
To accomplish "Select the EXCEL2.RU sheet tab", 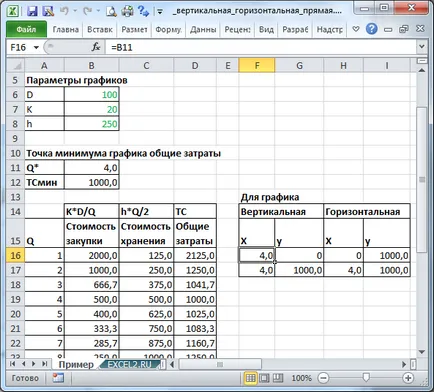I will pos(130,364).
